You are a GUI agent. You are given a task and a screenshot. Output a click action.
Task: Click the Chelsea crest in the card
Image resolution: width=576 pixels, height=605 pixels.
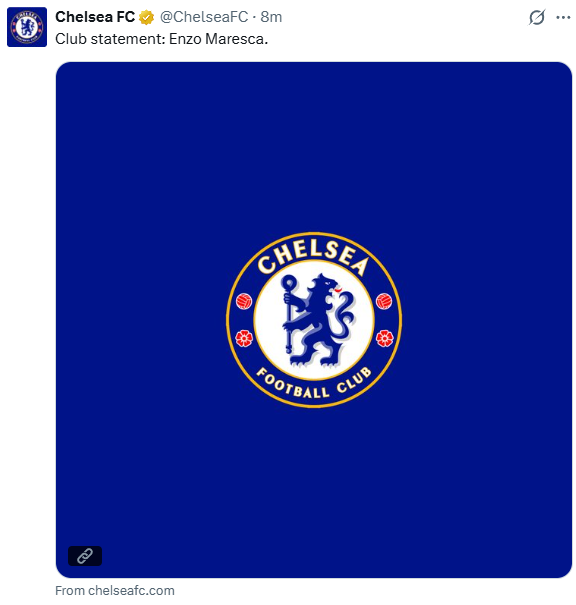coord(314,320)
